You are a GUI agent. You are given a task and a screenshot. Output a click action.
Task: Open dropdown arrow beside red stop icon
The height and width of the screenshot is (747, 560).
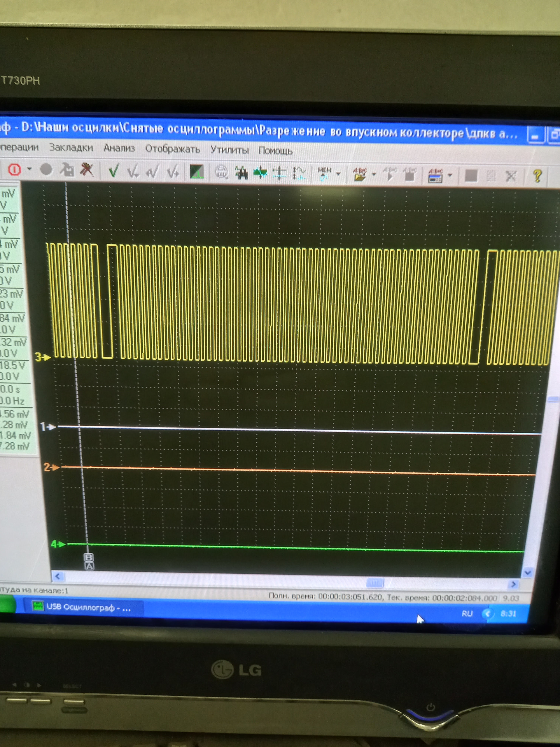coord(29,169)
